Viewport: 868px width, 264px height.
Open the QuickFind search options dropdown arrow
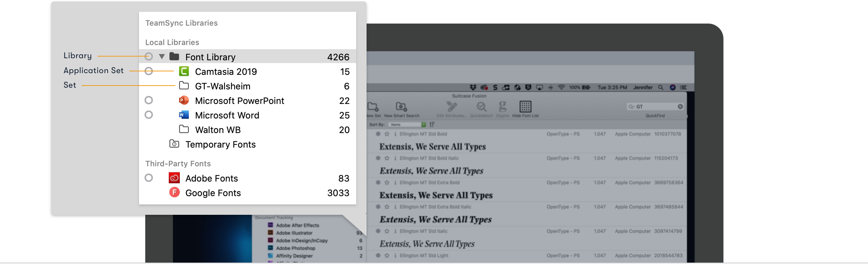pyautogui.click(x=631, y=107)
